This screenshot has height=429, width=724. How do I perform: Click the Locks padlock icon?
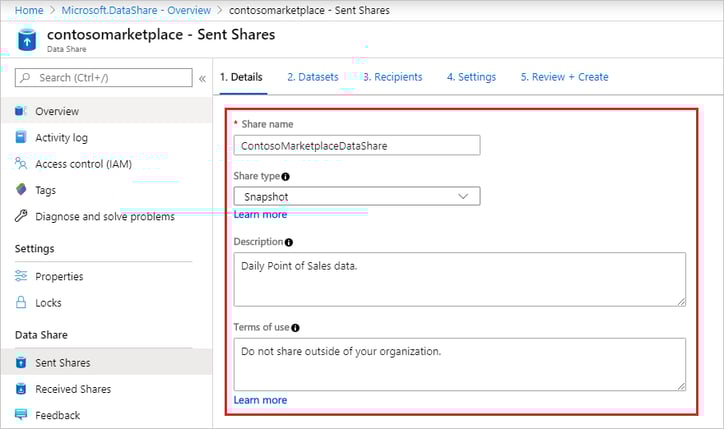pos(21,302)
